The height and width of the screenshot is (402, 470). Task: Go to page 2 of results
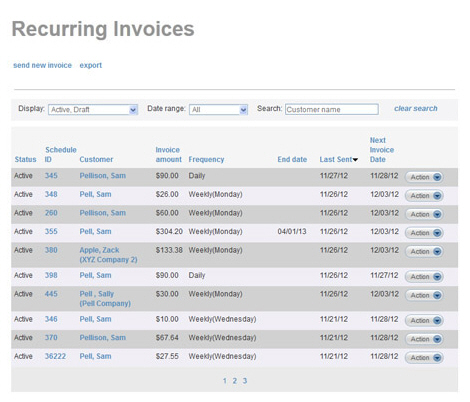[x=235, y=381]
